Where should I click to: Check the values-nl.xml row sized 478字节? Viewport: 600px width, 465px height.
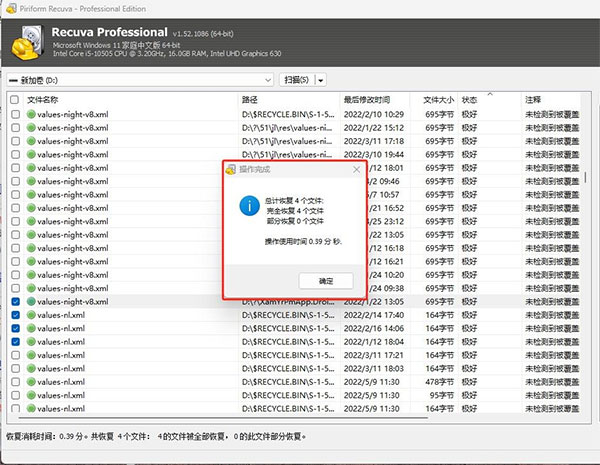(15, 382)
